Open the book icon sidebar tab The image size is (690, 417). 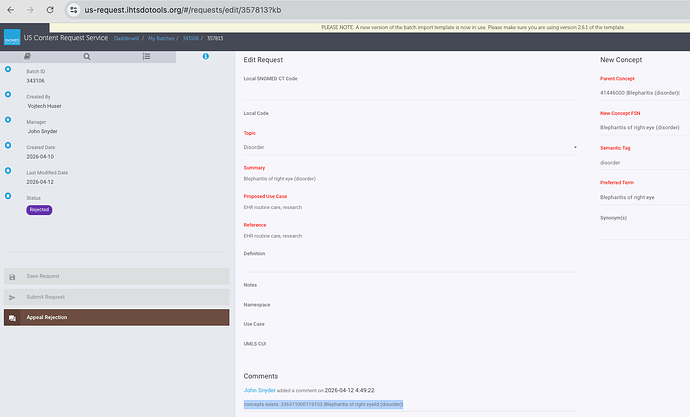point(27,56)
